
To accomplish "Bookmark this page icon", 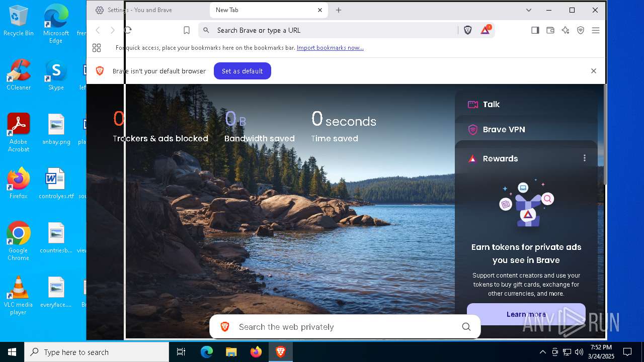I will tap(187, 30).
